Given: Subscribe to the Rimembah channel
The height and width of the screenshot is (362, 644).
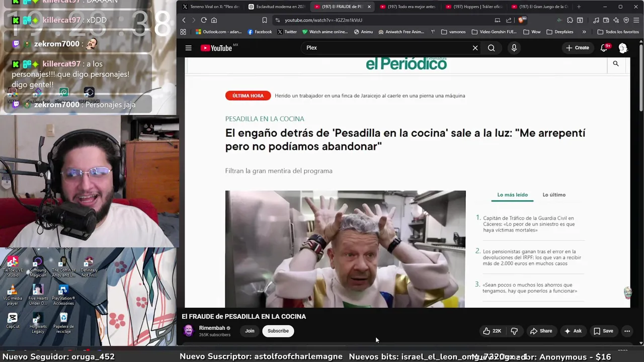Looking at the screenshot, I should 278,331.
